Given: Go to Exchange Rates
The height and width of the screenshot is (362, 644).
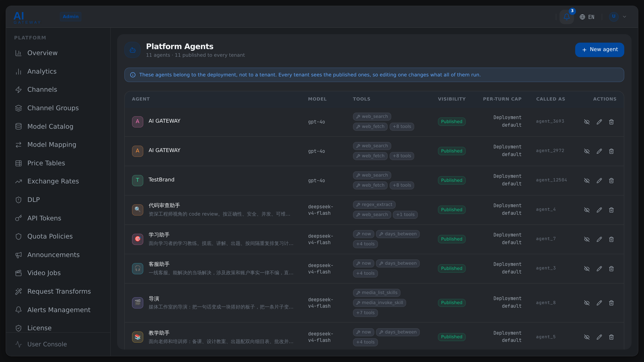Looking at the screenshot, I should pyautogui.click(x=58, y=181).
